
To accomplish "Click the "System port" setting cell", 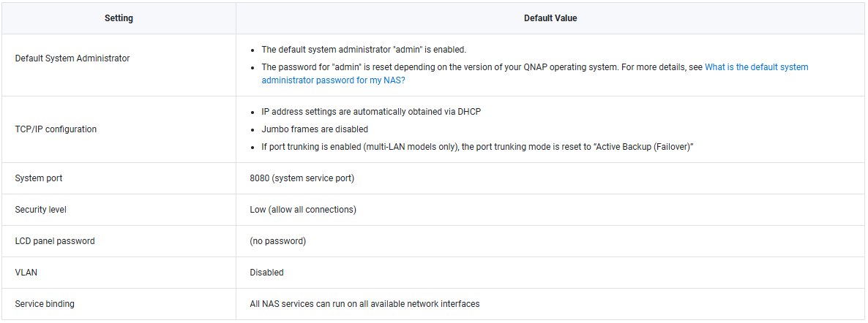I will pos(39,178).
